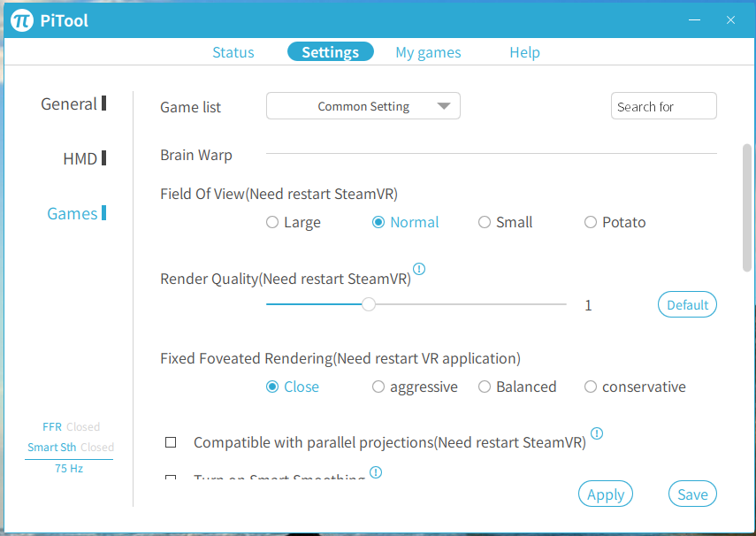Click the Render Quality slider handle
Viewport: 756px width, 536px height.
pyautogui.click(x=369, y=304)
